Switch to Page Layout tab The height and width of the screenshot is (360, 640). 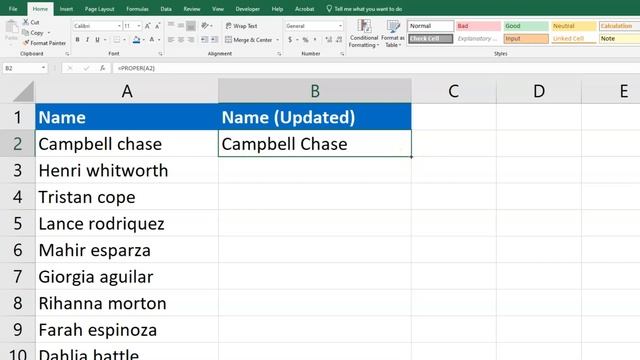(100, 9)
